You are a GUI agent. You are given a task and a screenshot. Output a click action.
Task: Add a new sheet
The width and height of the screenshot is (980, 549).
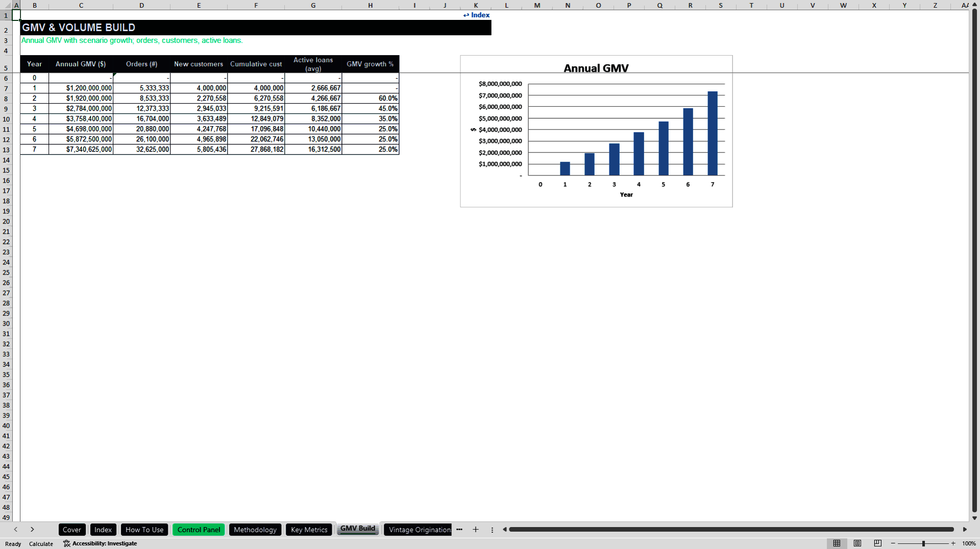pos(476,530)
